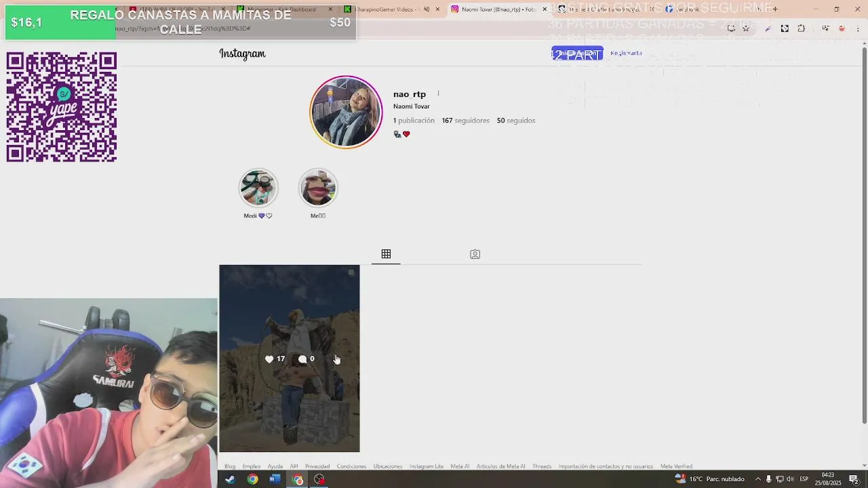Open the Blog footer link
Viewport: 868px width, 488px height.
[230, 466]
